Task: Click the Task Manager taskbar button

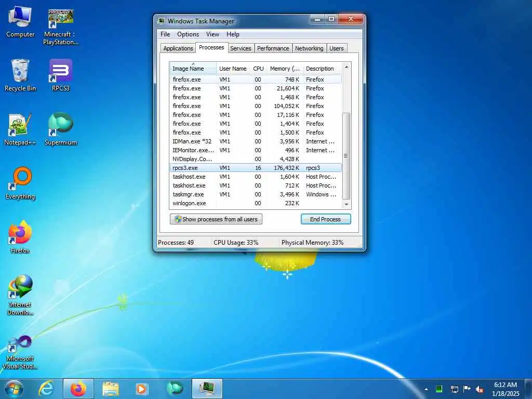Action: coord(207,389)
